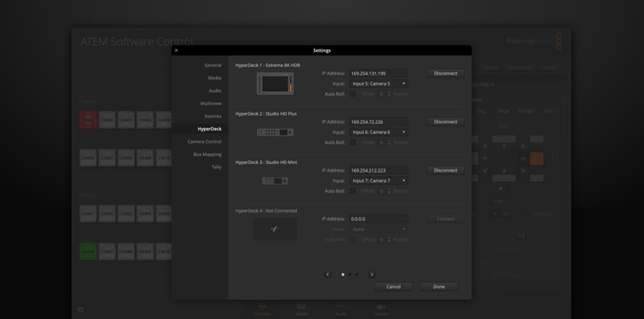
Task: Click IP address field 169.254.72.226
Action: 379,121
